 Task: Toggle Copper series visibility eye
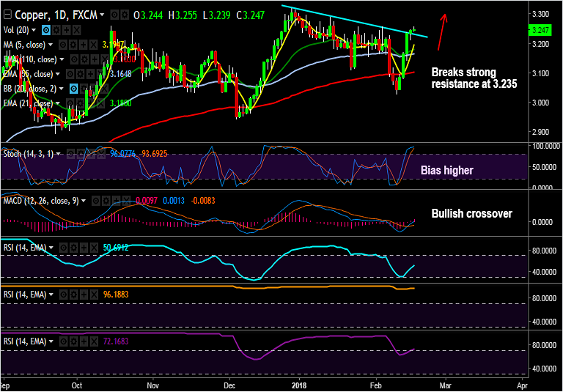point(114,15)
